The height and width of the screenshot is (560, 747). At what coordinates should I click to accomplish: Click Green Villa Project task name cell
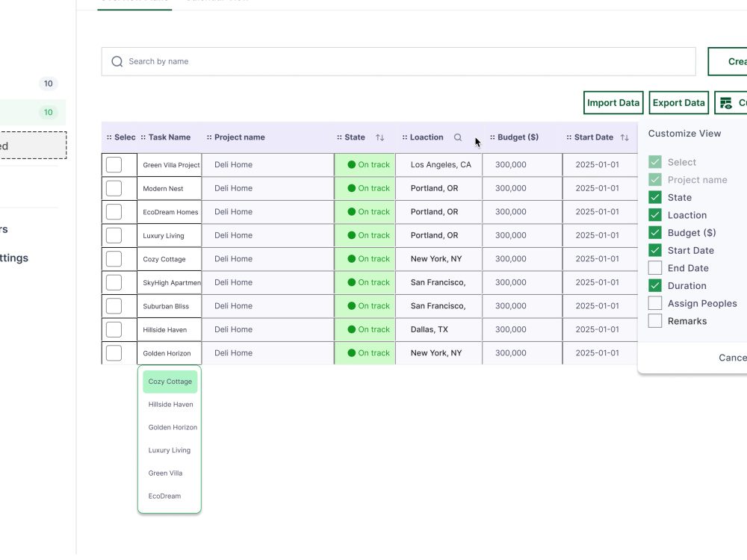[x=169, y=165]
